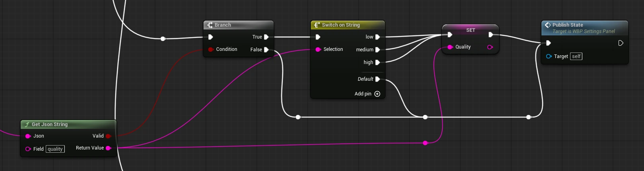Click the Branch True execution pin
The height and width of the screenshot is (171, 644).
point(266,37)
